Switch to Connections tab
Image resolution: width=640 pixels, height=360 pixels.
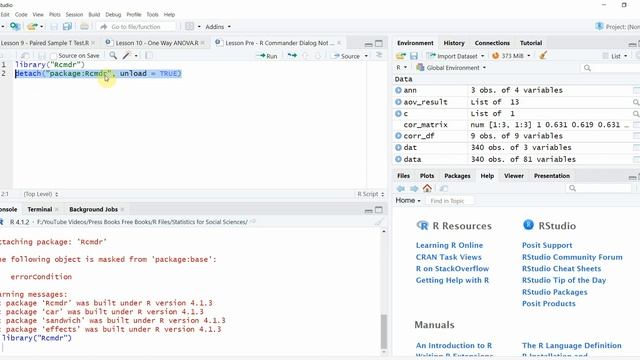492,43
